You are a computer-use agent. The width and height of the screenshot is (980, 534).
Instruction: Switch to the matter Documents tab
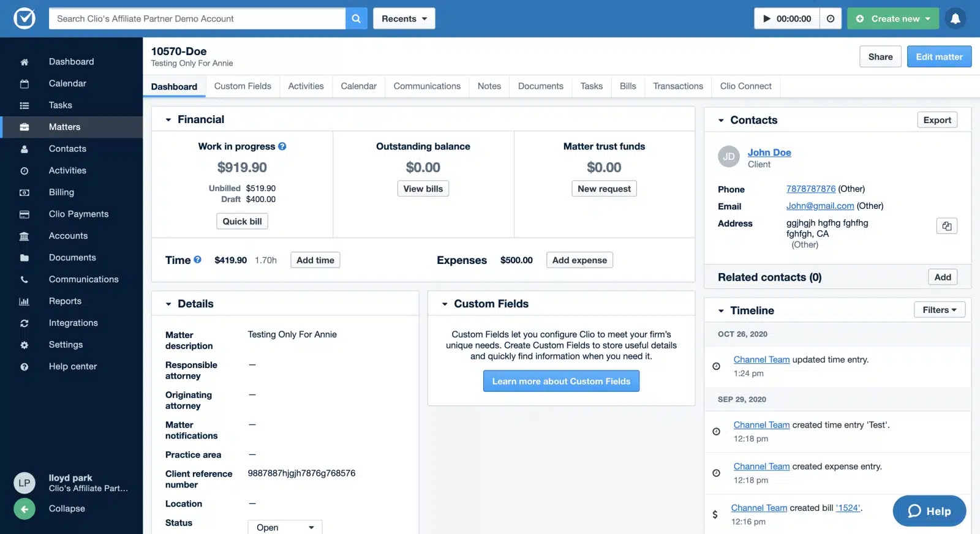tap(540, 86)
